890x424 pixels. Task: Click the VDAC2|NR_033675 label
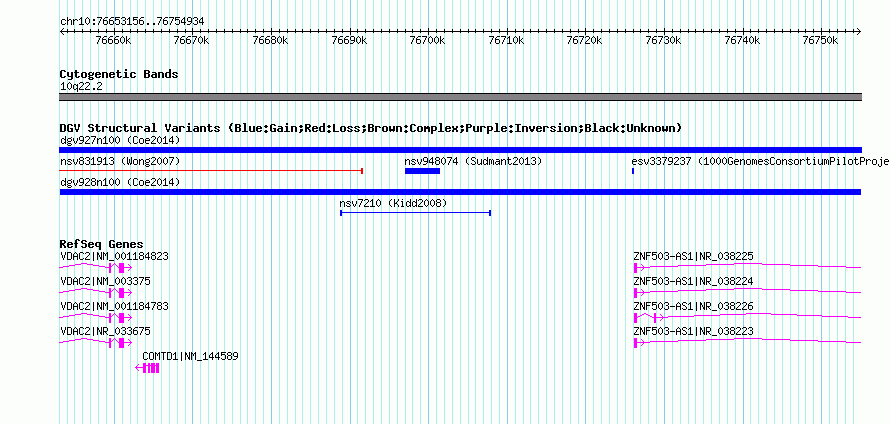105,331
